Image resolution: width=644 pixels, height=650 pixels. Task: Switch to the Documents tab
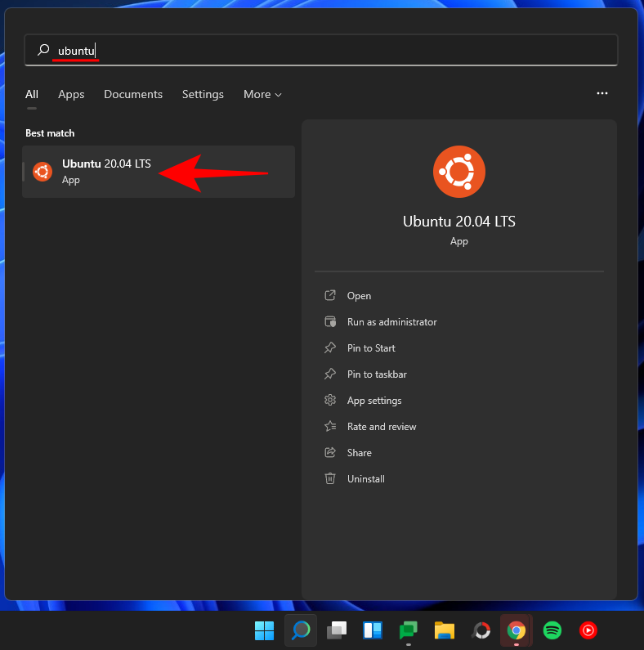[133, 95]
